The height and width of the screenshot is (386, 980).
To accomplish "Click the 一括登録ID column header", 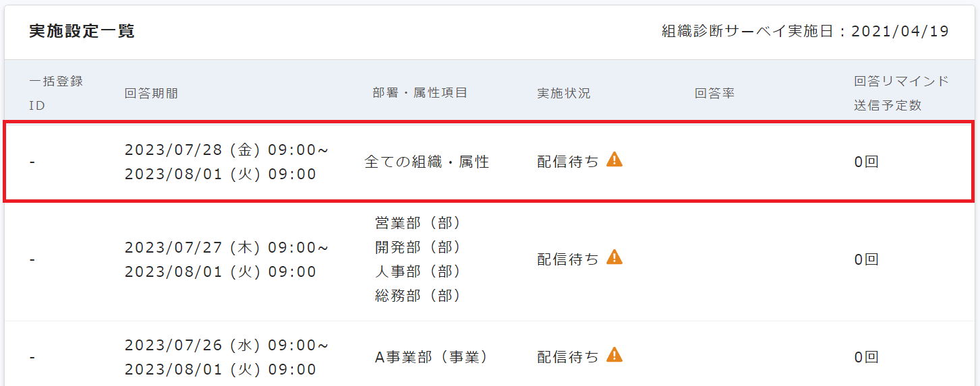I will click(x=56, y=93).
